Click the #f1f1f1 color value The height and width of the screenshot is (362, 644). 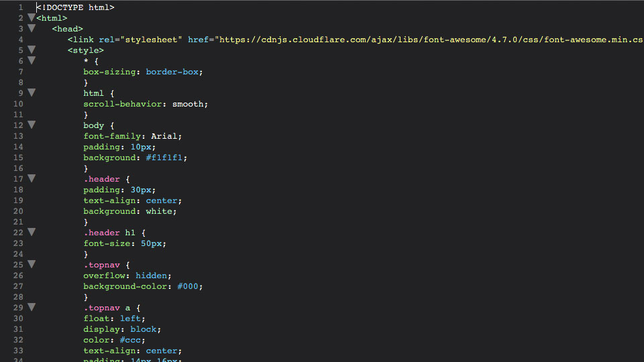[x=164, y=158]
